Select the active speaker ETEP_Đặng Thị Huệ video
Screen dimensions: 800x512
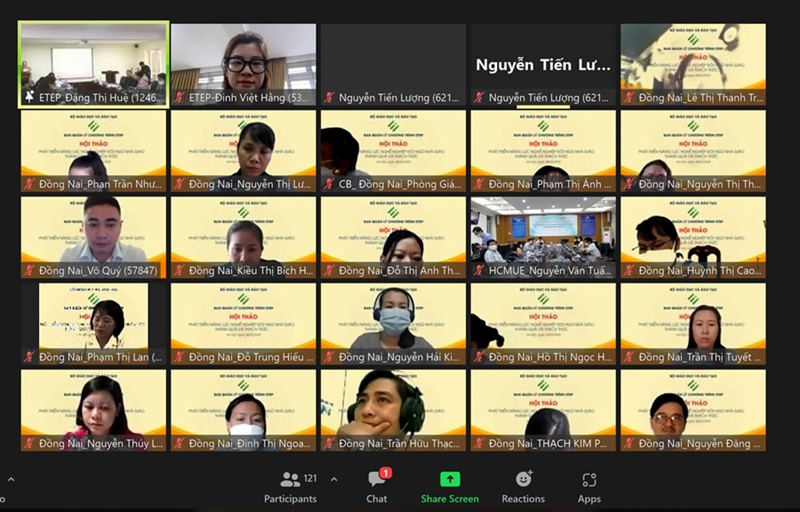[x=93, y=58]
